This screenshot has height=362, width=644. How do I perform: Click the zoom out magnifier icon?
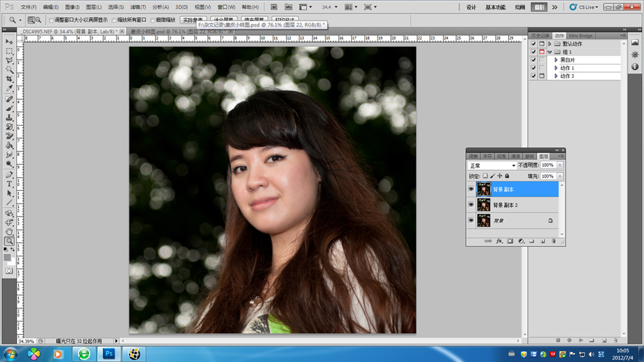[39, 20]
